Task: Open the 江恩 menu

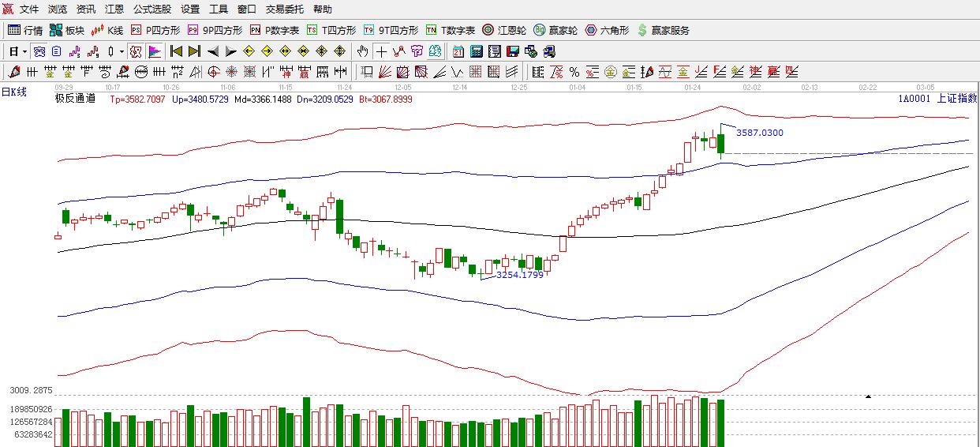Action: point(114,9)
